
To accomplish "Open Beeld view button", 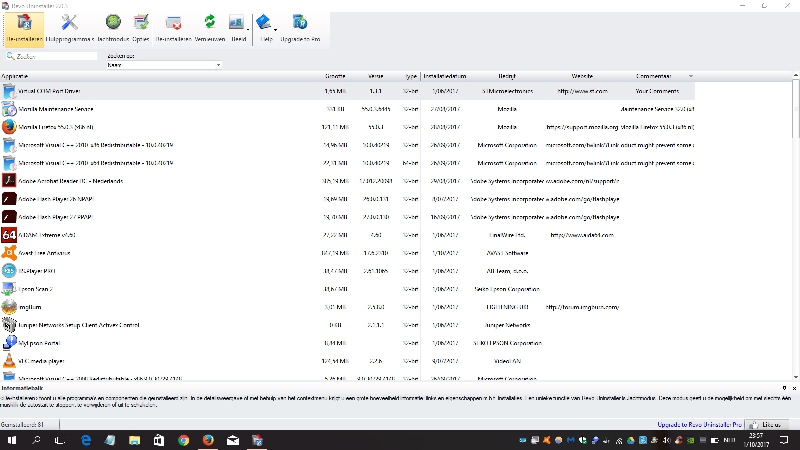I will pyautogui.click(x=236, y=29).
